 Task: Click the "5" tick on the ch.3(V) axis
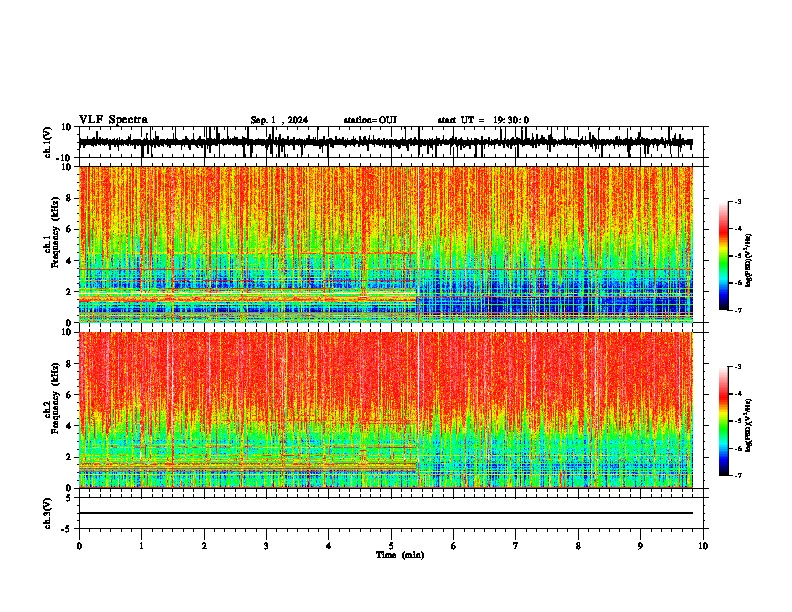pyautogui.click(x=70, y=498)
